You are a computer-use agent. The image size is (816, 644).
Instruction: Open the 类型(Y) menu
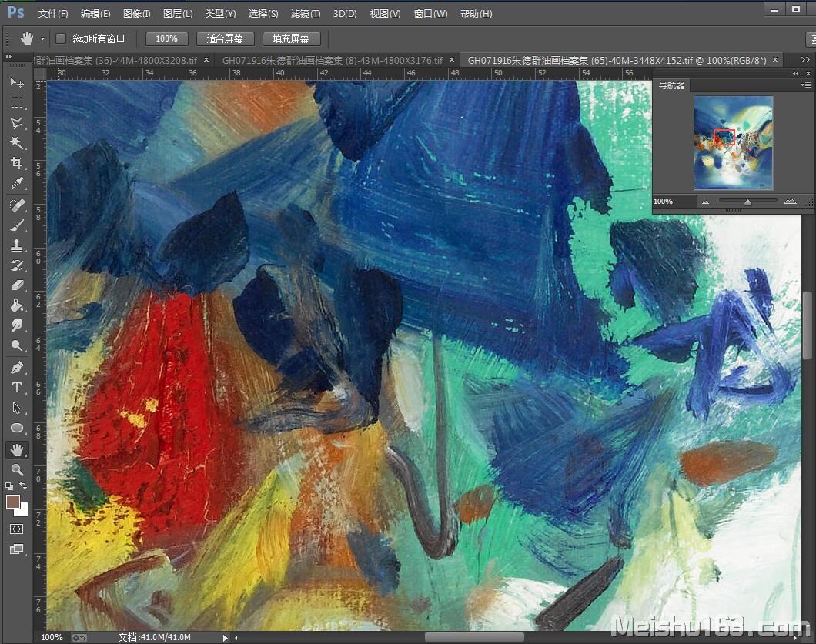click(x=220, y=14)
